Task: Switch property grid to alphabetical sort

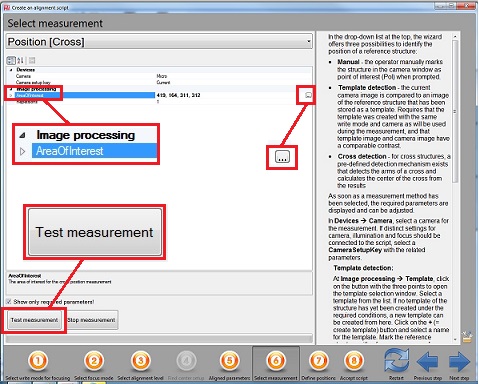Action: pos(20,60)
